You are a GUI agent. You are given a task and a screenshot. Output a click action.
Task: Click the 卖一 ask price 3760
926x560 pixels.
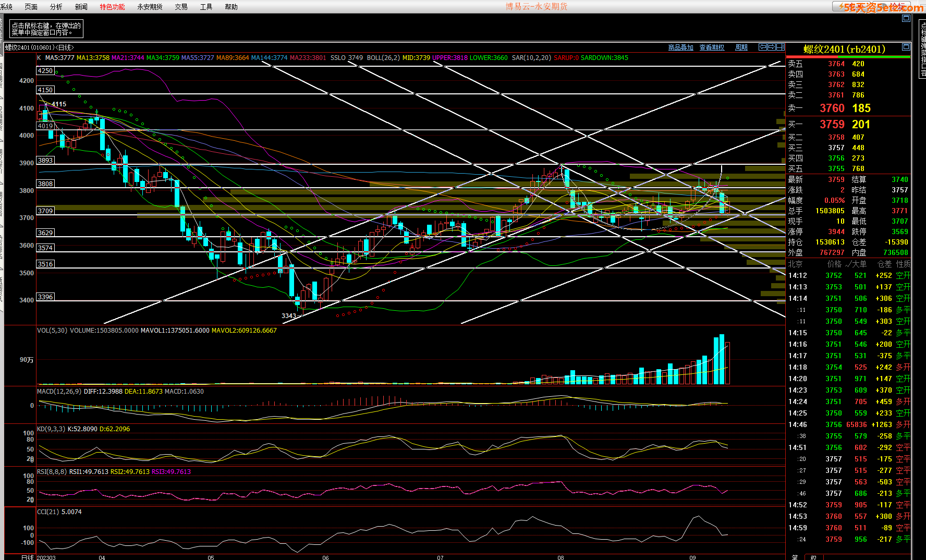coord(832,108)
